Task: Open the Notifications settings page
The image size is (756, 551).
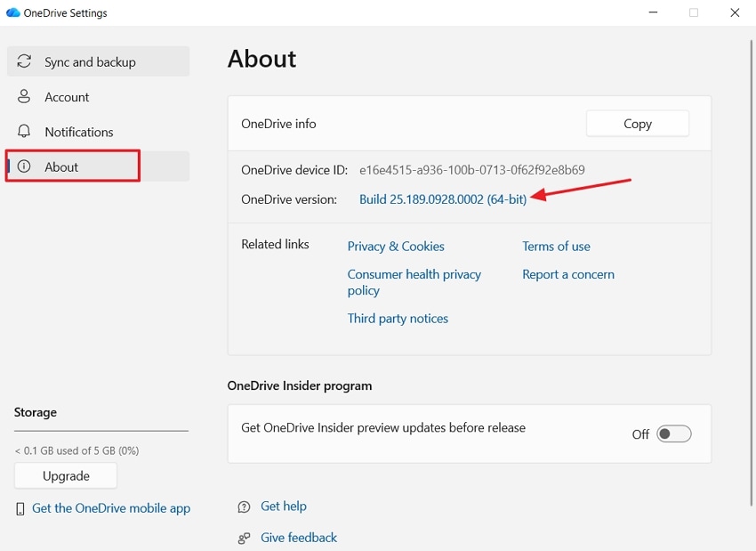Action: tap(79, 131)
